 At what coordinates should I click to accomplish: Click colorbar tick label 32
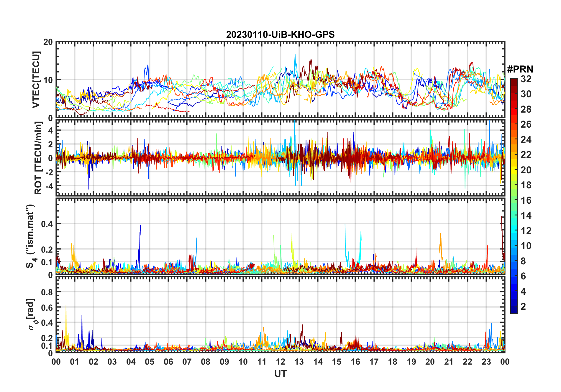pos(526,79)
